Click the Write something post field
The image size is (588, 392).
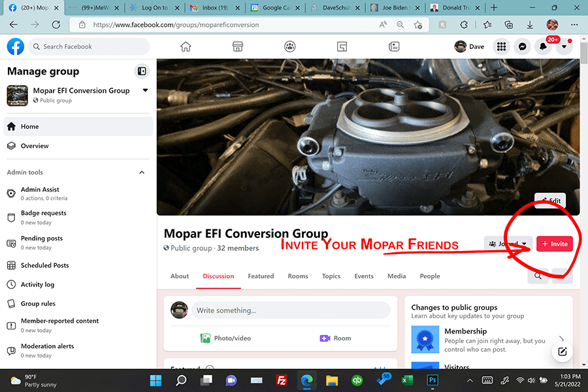[291, 310]
